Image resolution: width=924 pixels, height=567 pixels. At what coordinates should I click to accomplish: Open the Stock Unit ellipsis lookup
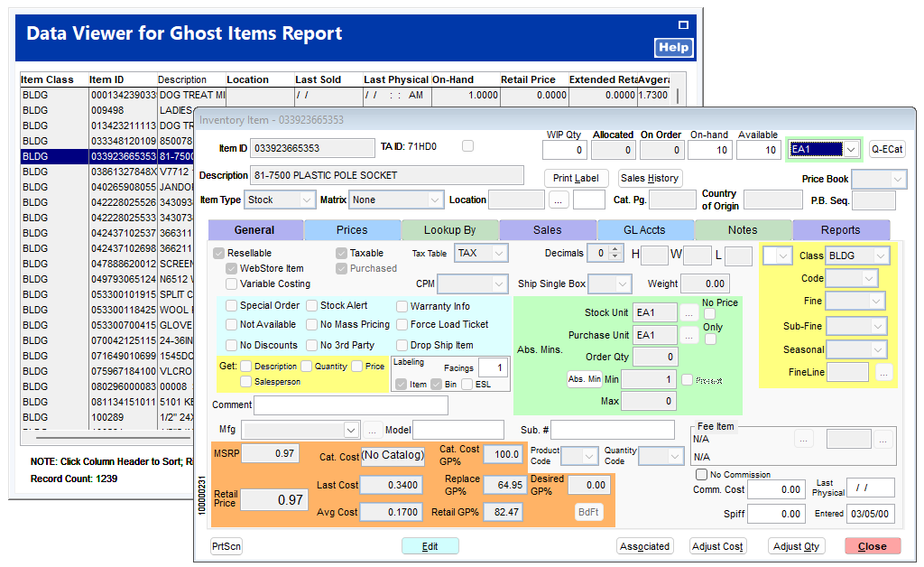(x=688, y=312)
